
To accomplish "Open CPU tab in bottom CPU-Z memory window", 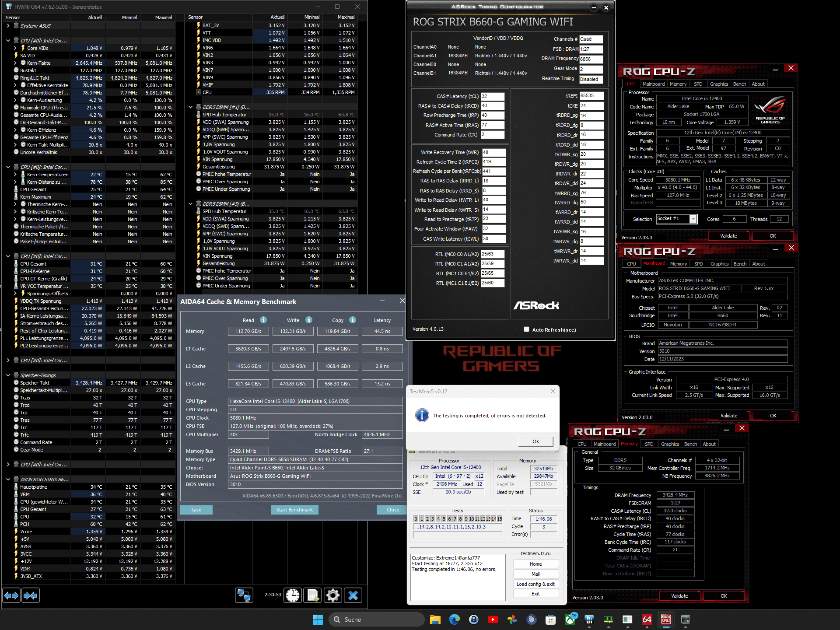I will 582,444.
